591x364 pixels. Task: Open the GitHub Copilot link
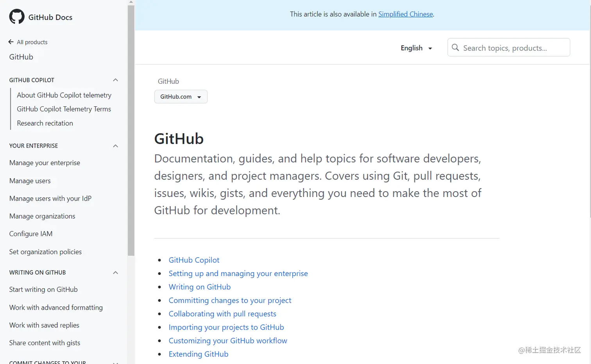pyautogui.click(x=194, y=260)
